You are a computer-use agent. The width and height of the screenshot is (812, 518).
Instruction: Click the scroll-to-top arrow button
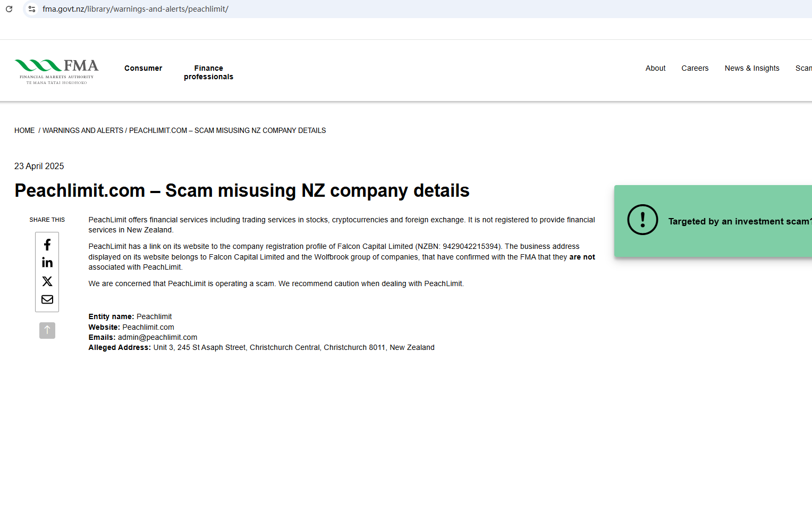coord(47,330)
